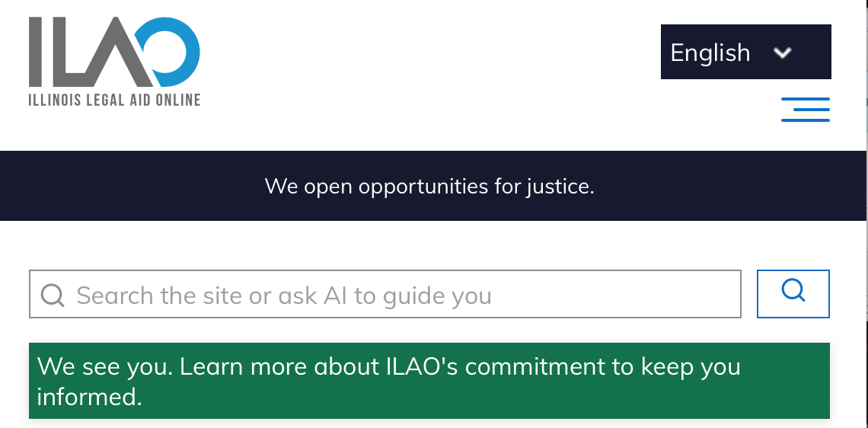Select the English language label text

coord(710,53)
